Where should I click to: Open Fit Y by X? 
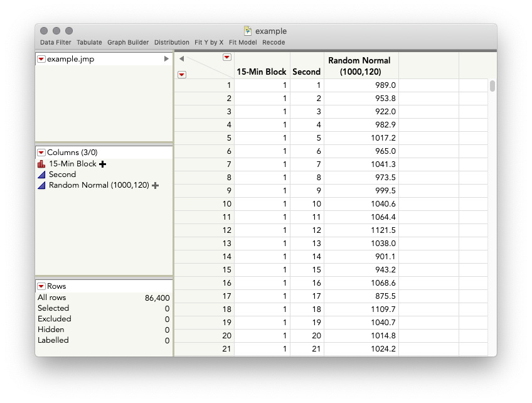[209, 43]
